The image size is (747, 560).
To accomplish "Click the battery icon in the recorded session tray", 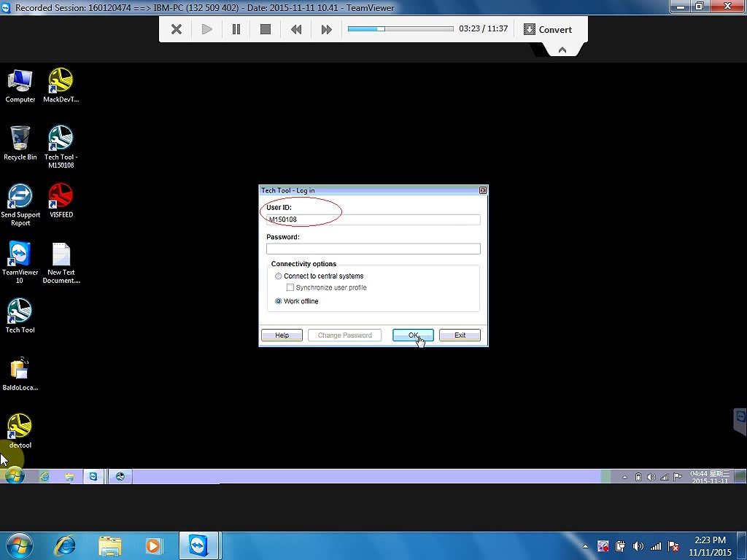I will coord(638,477).
